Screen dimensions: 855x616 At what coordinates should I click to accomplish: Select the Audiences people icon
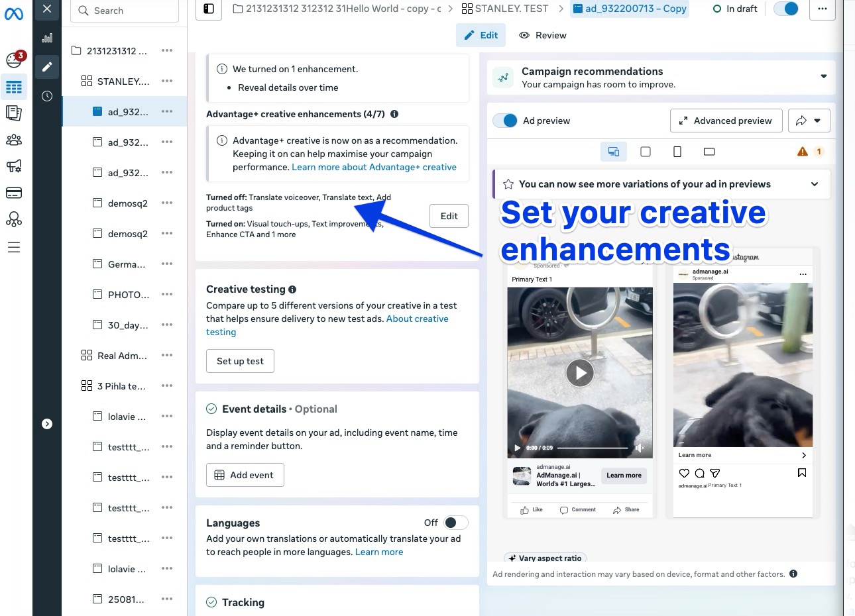point(14,140)
